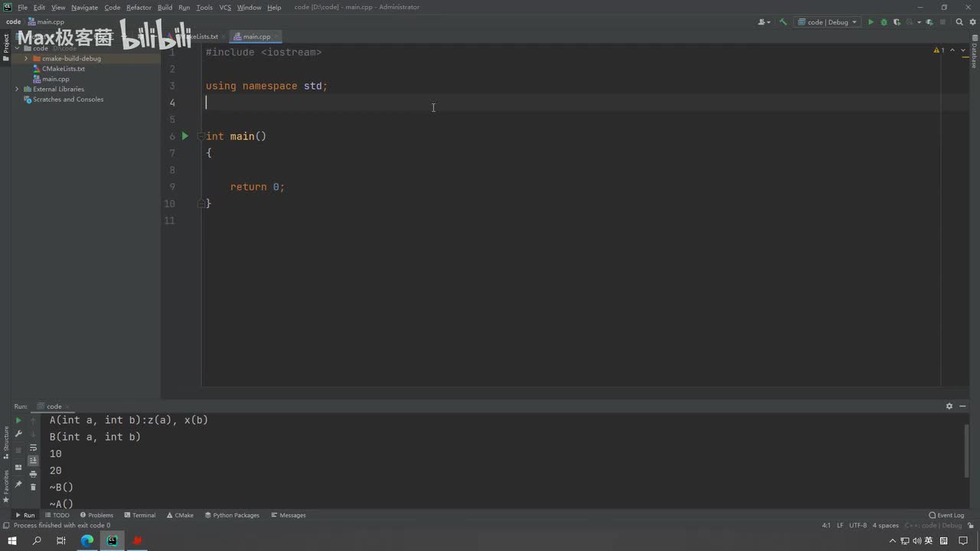
Task: Go to next highlighted error arrow
Action: pos(964,51)
